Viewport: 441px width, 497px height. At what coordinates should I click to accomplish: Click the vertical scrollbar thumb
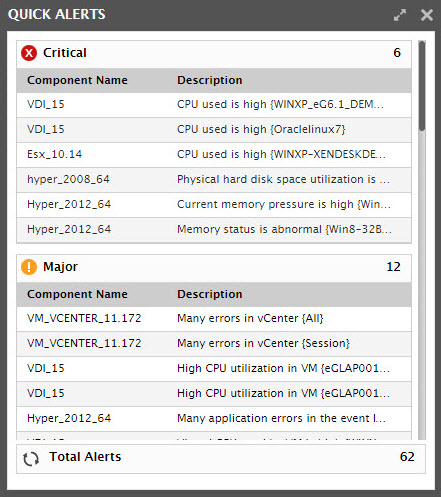(422, 86)
